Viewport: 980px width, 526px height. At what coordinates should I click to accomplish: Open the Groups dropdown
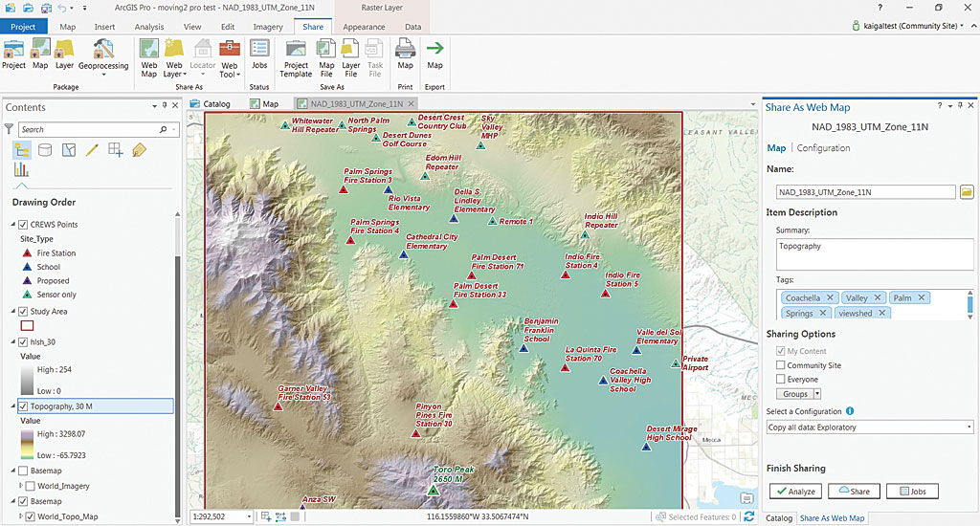pyautogui.click(x=799, y=394)
